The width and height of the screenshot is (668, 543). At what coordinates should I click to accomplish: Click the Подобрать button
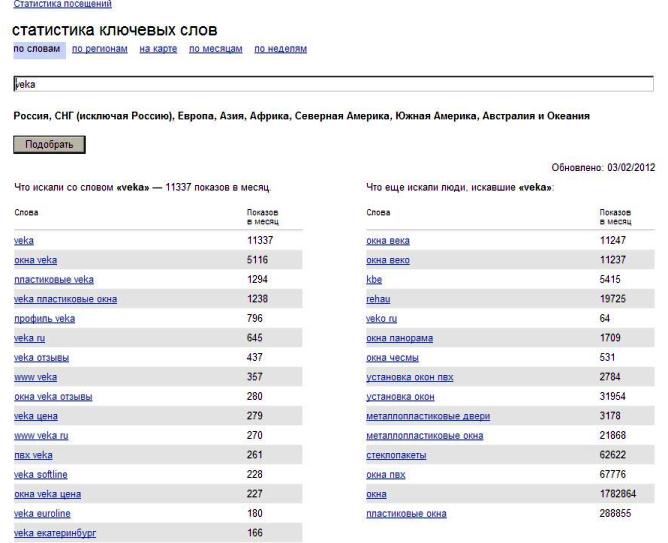[49, 144]
